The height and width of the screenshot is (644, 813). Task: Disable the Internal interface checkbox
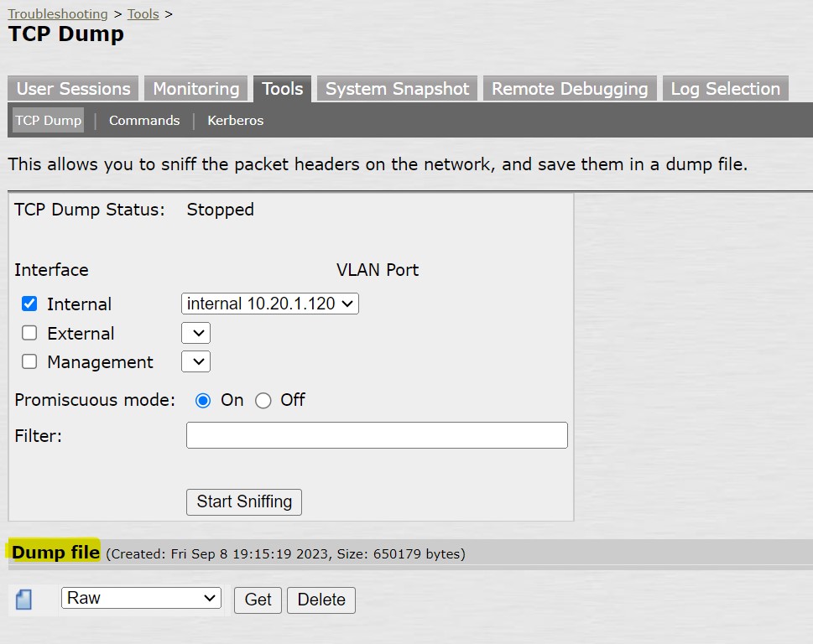[x=29, y=304]
